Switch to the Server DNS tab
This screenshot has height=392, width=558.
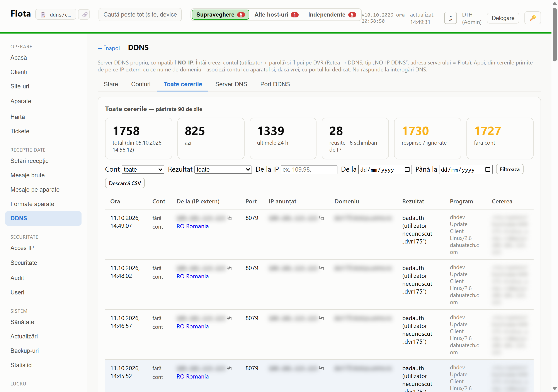coord(231,84)
